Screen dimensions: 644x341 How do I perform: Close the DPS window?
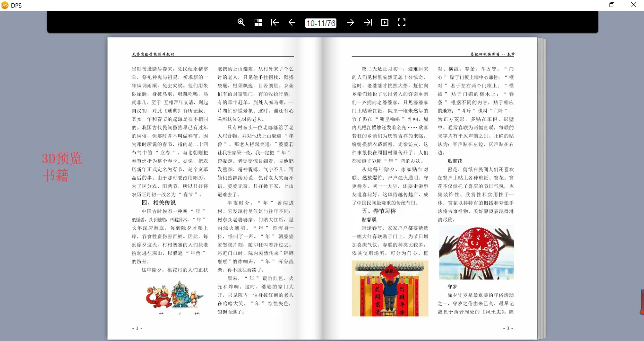tap(634, 5)
